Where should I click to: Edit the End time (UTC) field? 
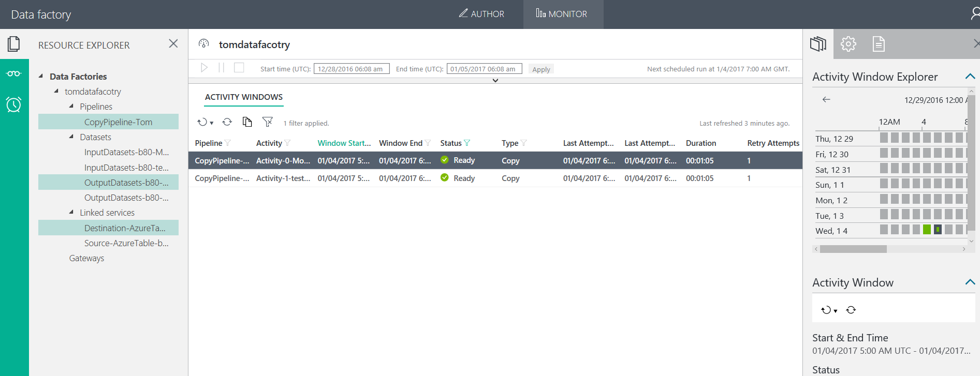click(x=485, y=69)
